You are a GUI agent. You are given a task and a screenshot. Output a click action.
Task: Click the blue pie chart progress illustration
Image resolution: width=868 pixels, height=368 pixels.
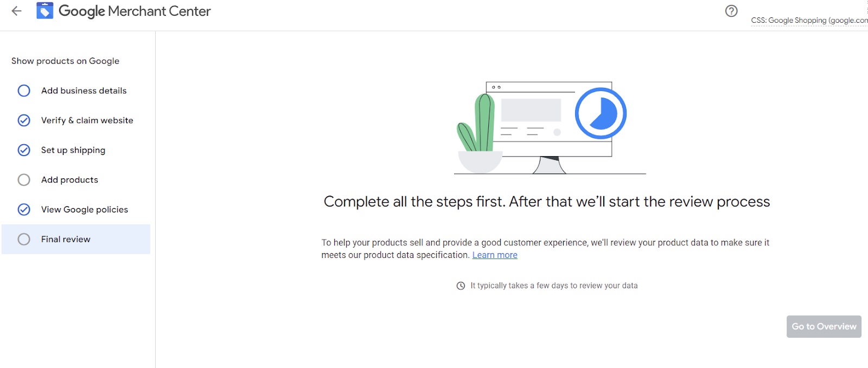[x=601, y=113]
